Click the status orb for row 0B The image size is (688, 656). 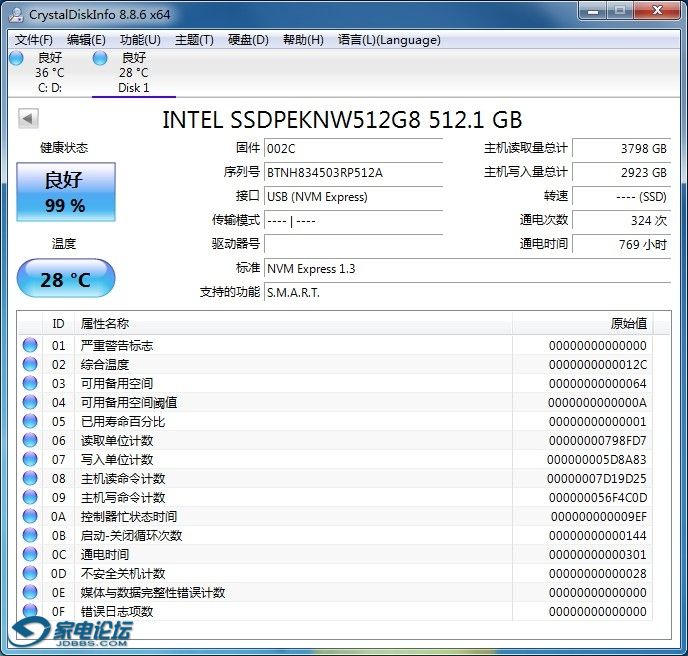tap(30, 535)
